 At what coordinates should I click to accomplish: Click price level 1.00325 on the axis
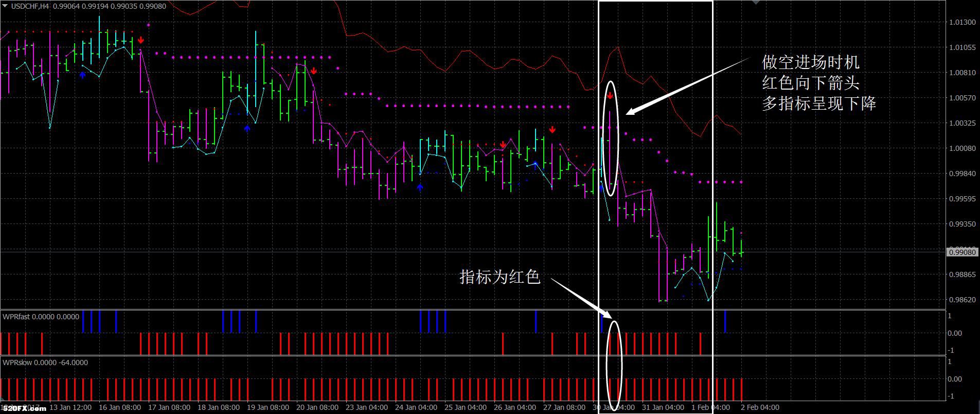(x=963, y=123)
